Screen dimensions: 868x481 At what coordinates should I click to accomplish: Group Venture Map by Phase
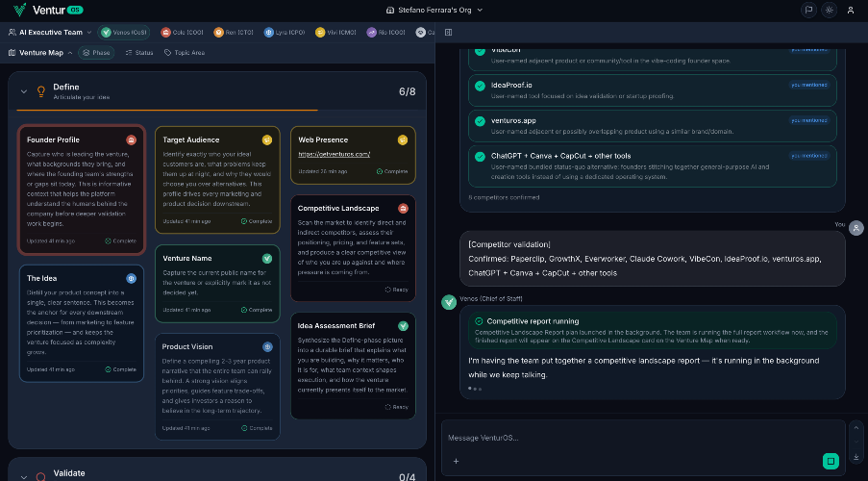point(96,53)
